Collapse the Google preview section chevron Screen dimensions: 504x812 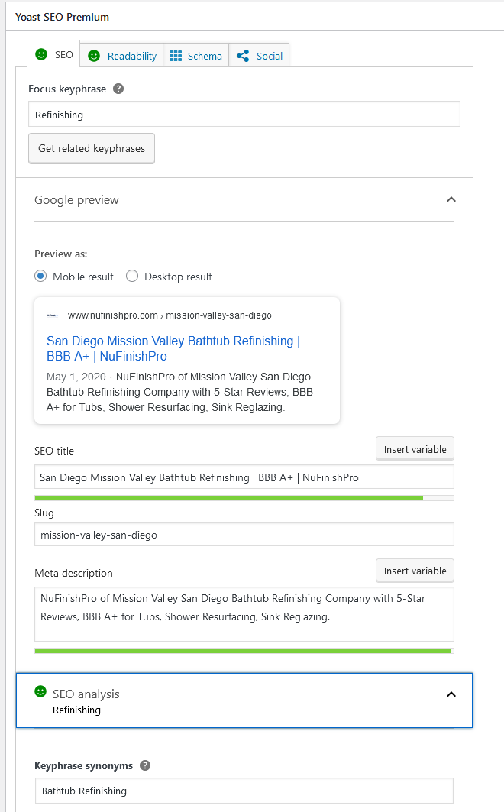[451, 199]
